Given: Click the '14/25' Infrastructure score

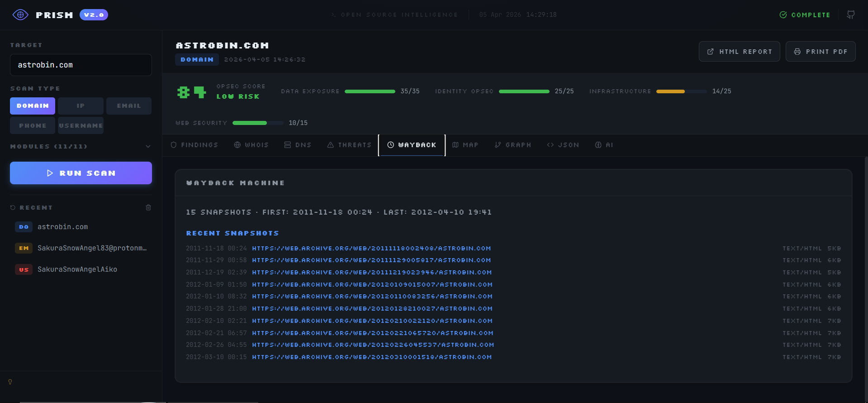Looking at the screenshot, I should pyautogui.click(x=721, y=91).
